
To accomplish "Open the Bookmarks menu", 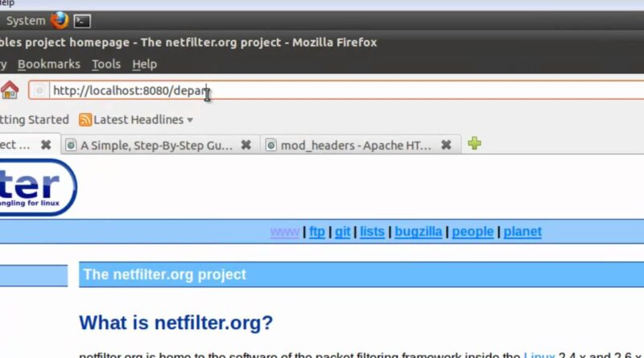I will pos(49,64).
